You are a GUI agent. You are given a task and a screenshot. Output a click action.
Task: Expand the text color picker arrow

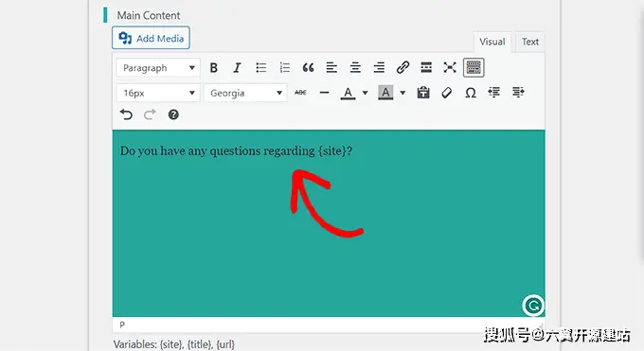coord(365,93)
